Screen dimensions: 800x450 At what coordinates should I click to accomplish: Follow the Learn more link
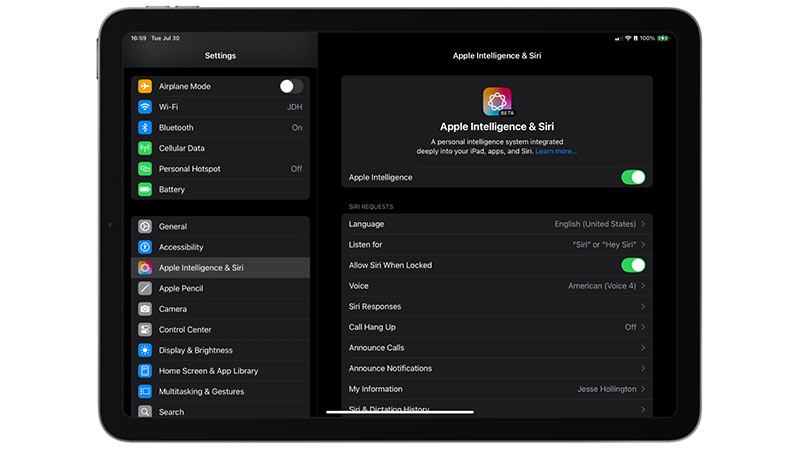(x=556, y=152)
